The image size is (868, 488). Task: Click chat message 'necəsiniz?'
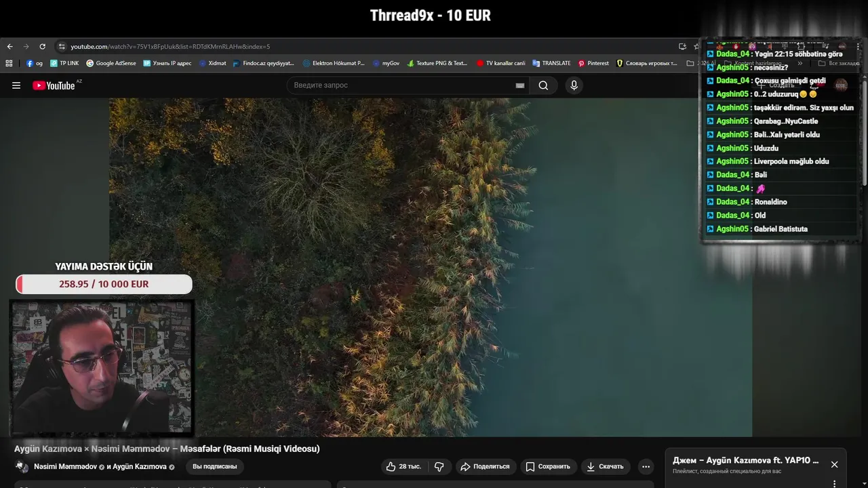(x=771, y=68)
